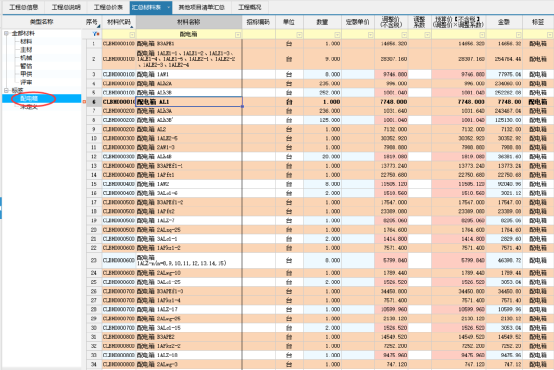554x370 pixels.
Task: Open the 单位 column filter dropdown
Action: tap(299, 35)
